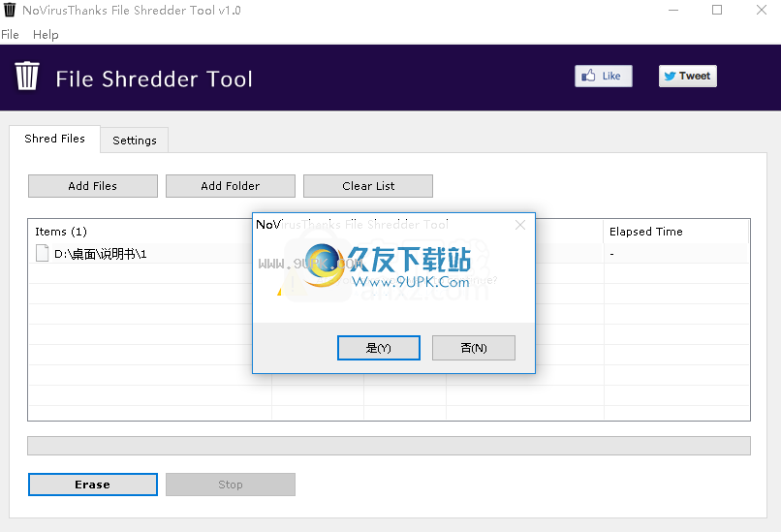The width and height of the screenshot is (781, 532).
Task: Maximize the File Shredder Tool window
Action: click(x=717, y=10)
